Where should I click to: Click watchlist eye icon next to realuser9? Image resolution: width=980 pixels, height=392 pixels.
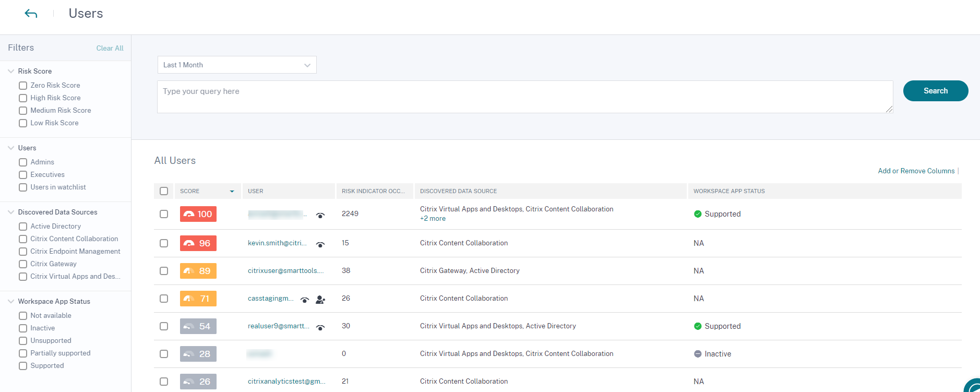tap(320, 328)
